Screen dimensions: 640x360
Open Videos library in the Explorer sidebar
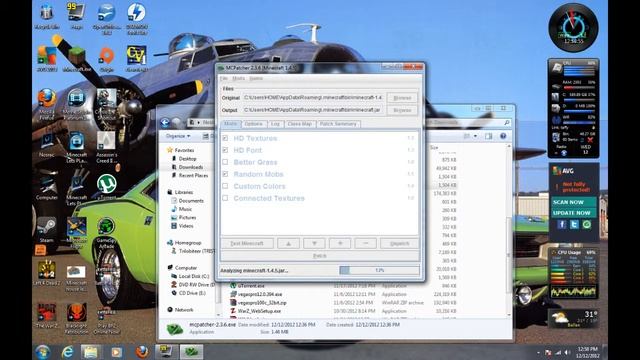coord(185,226)
